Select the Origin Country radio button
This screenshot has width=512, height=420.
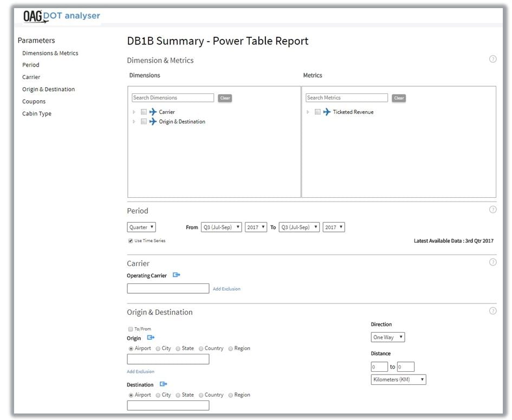click(x=201, y=348)
